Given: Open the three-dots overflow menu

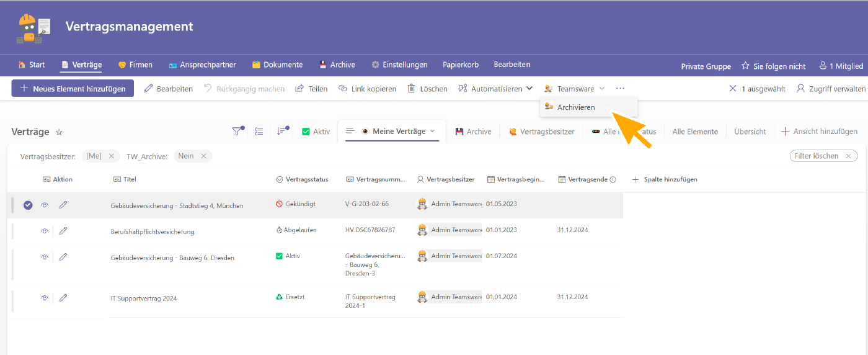Looking at the screenshot, I should point(621,89).
